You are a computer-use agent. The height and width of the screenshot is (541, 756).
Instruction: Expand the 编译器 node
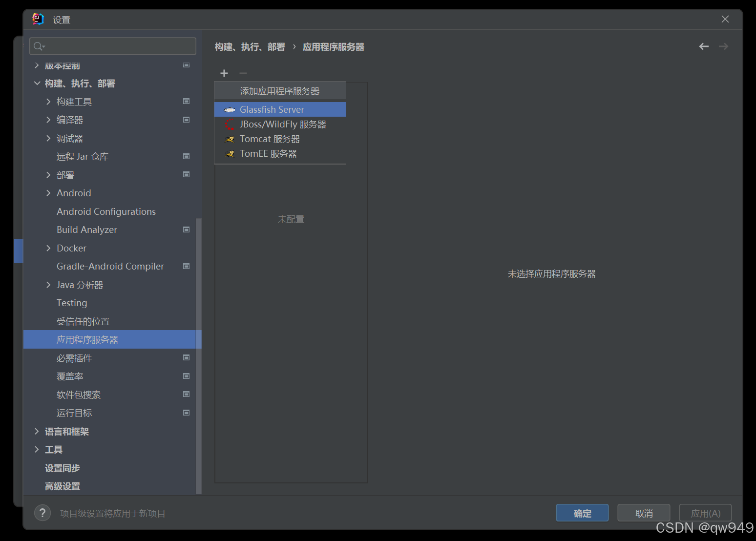pyautogui.click(x=48, y=120)
